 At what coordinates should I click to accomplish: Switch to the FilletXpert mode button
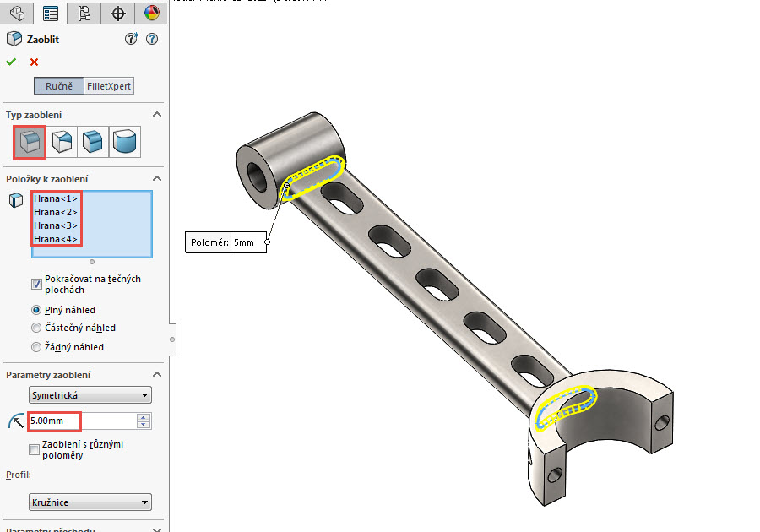[110, 86]
